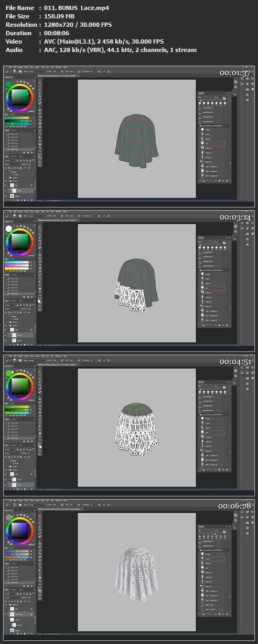This screenshot has width=258, height=644.
Task: Select the Pen tool in the 00:01:37 frame
Action: (x=40, y=131)
